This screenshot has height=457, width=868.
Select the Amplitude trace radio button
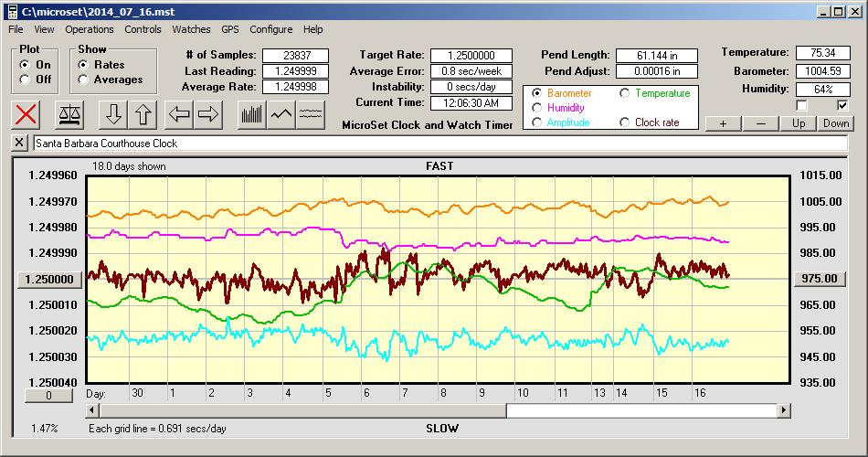pos(536,122)
